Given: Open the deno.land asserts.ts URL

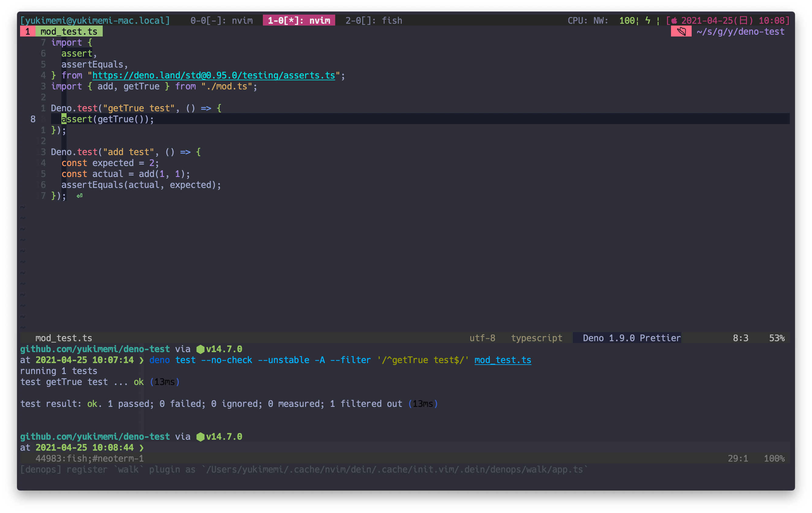Looking at the screenshot, I should point(213,75).
